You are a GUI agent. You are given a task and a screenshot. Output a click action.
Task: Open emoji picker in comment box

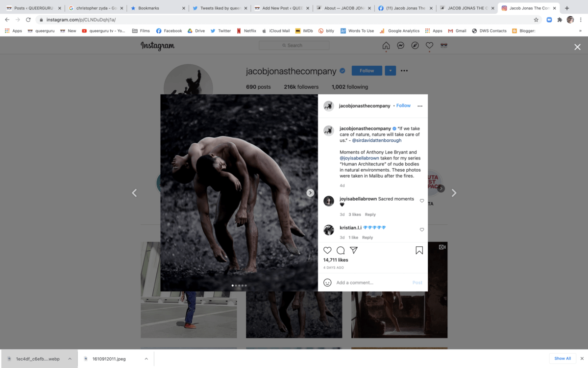pyautogui.click(x=327, y=283)
